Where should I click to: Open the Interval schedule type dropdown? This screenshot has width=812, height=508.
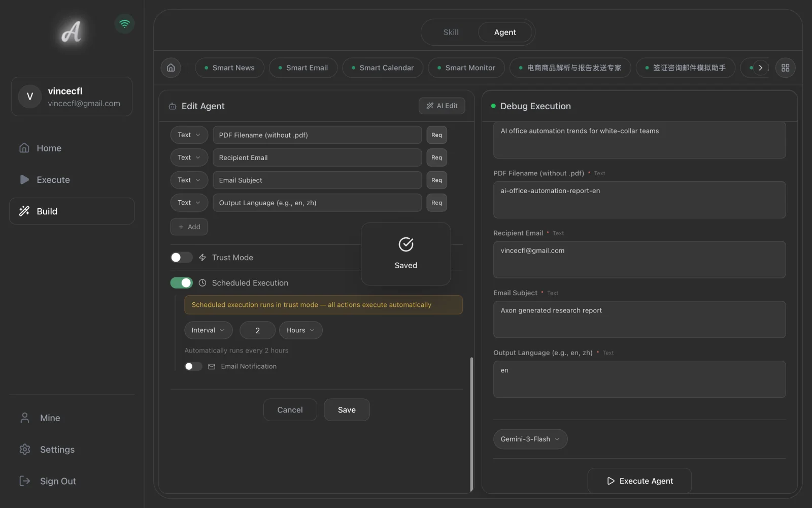click(209, 330)
